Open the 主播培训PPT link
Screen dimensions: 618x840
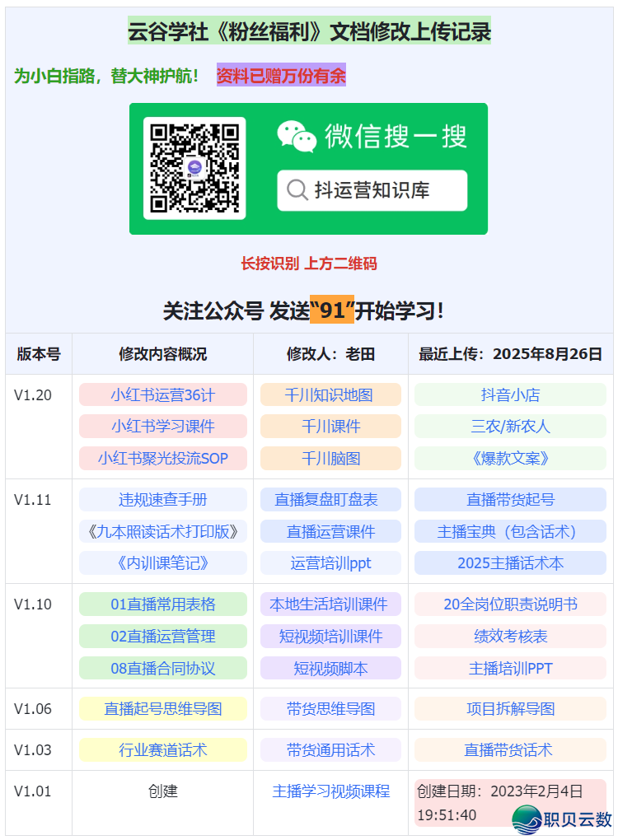click(510, 668)
